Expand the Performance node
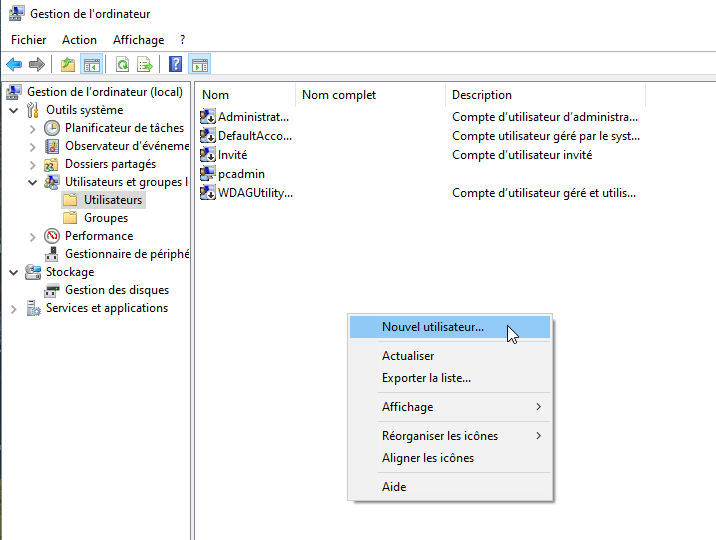Viewport: 716px width, 540px height. pyautogui.click(x=32, y=237)
